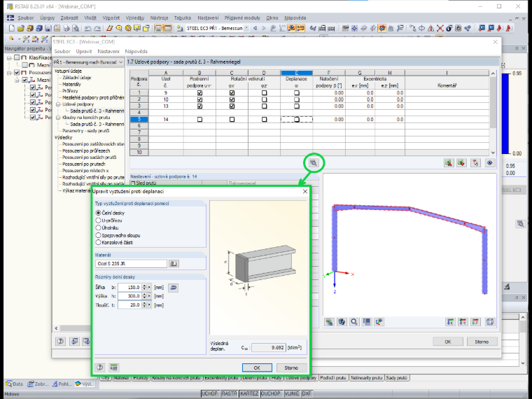Open the Přídavné moduly main menu
The width and height of the screenshot is (532, 399).
pos(242,17)
